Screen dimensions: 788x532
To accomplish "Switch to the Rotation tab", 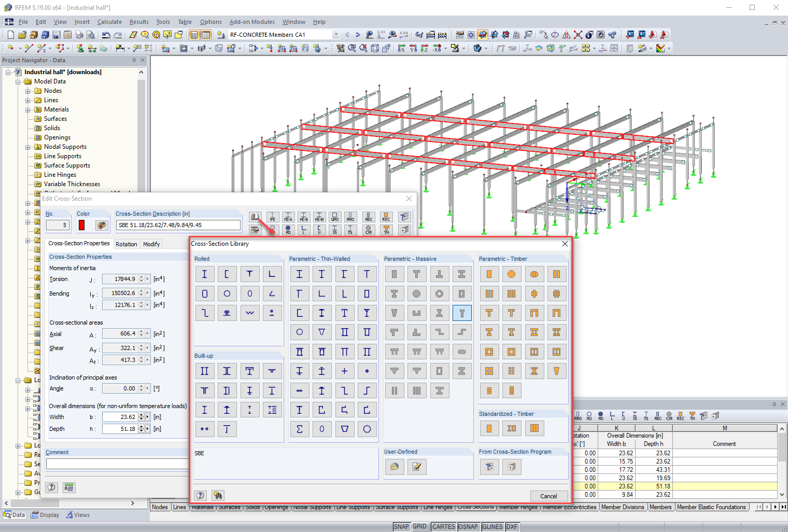I will click(126, 244).
